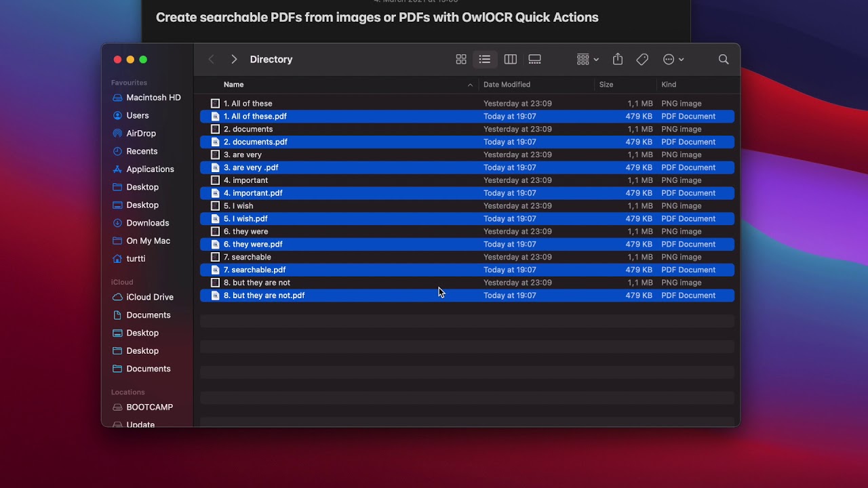Select '4. important.pdf'

467,193
